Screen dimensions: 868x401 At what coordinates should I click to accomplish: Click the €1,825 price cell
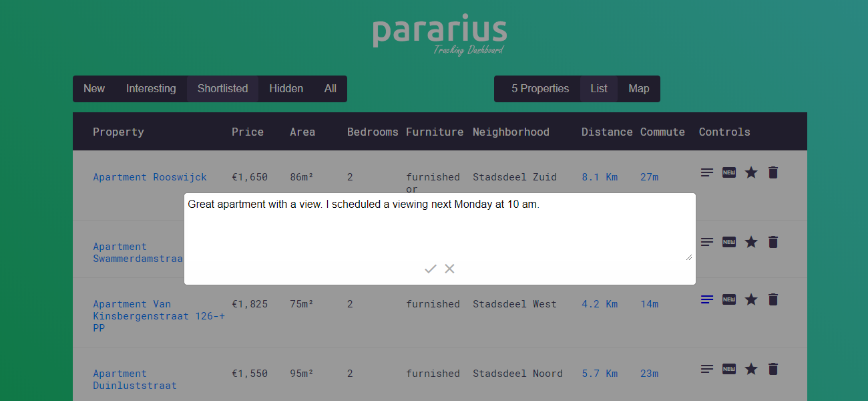point(250,304)
